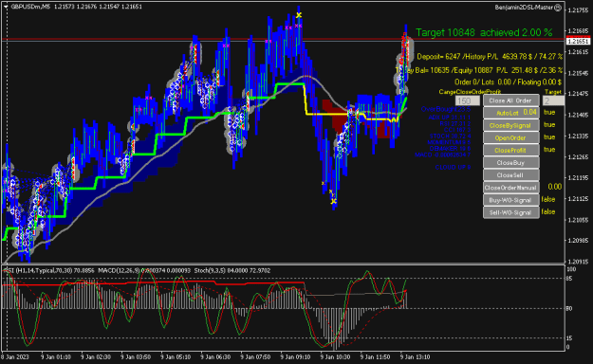This screenshot has height=364, width=593.
Task: Click the current price label 1.21651
Action: click(x=579, y=41)
